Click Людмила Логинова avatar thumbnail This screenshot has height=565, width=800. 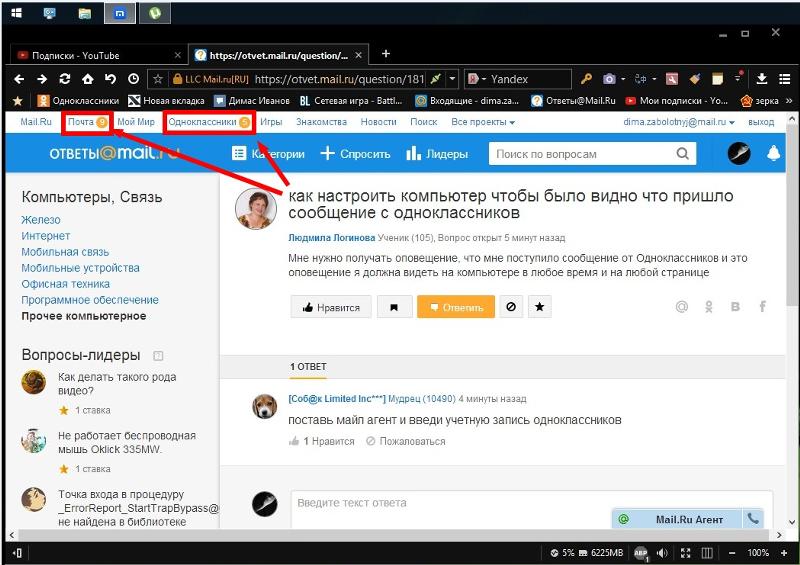[x=256, y=208]
